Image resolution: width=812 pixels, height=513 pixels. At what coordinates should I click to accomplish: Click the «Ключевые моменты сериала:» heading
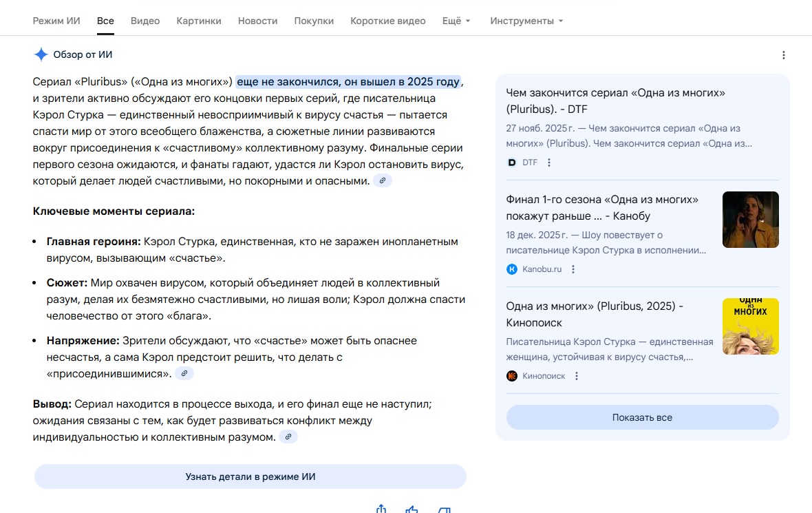(114, 211)
